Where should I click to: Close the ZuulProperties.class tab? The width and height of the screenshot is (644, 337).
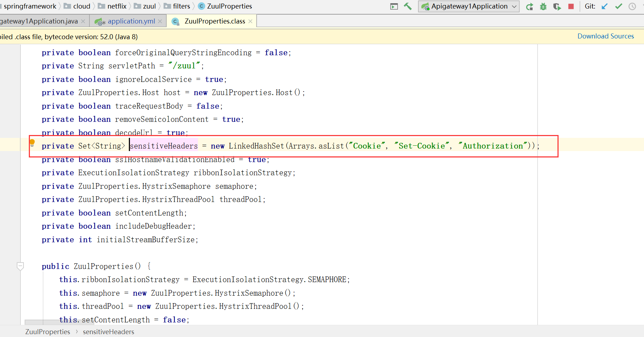coord(250,21)
